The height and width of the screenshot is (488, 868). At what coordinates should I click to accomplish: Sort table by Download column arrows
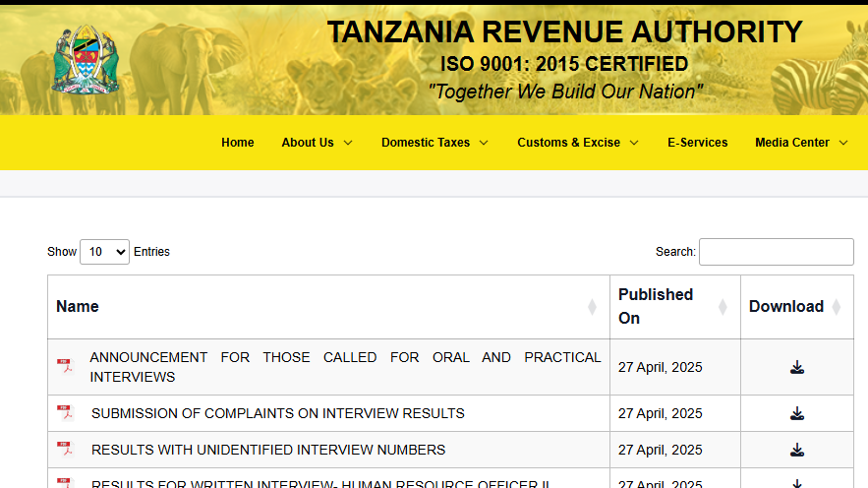pos(837,307)
